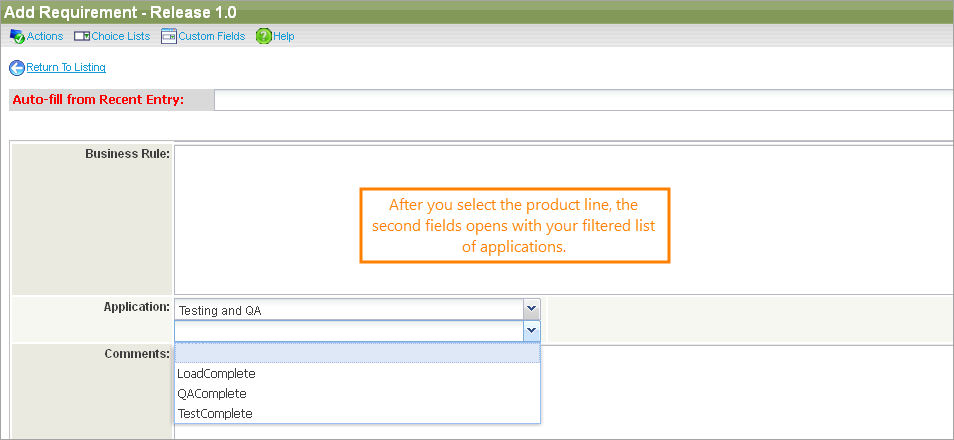Viewport: 954px width, 440px height.
Task: Click inside the Comments text area
Action: 745,390
